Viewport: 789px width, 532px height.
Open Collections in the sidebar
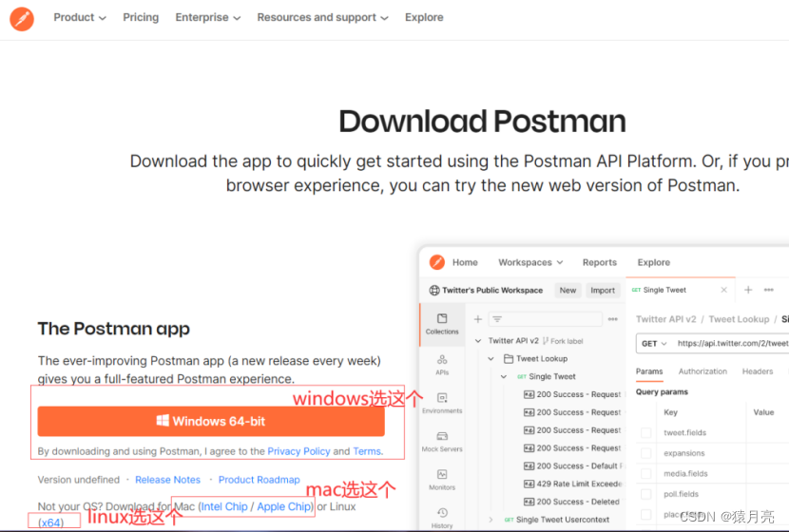coord(442,324)
